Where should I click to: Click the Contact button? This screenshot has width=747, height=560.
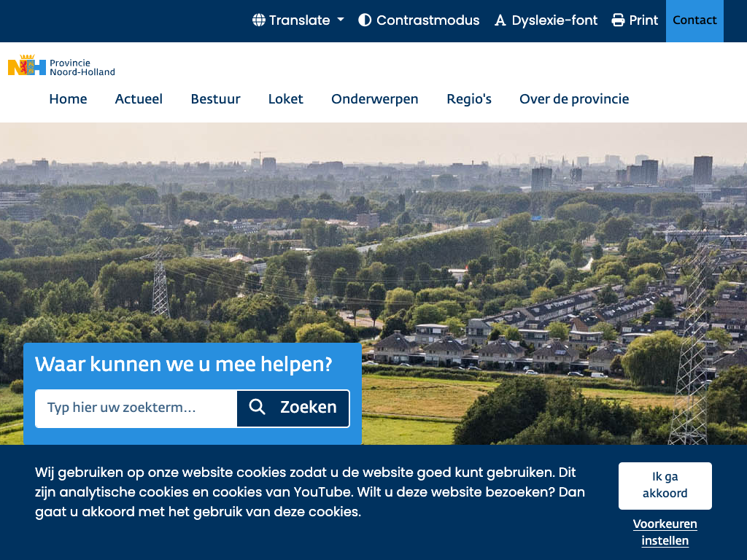tap(694, 20)
